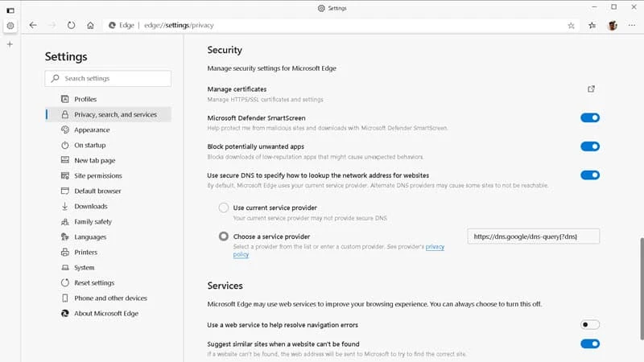Open the home page via house icon
644x362 pixels.
click(90, 25)
